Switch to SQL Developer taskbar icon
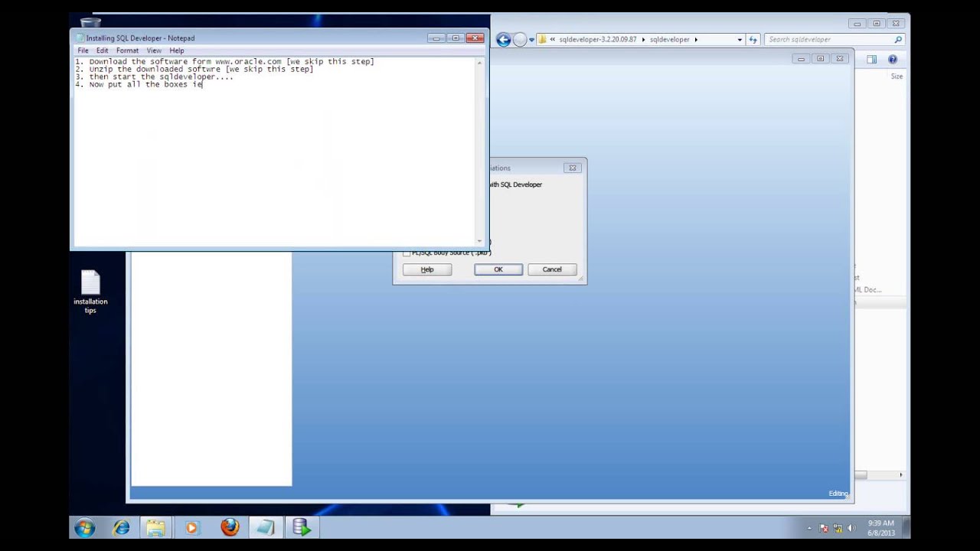The image size is (980, 551). (x=302, y=527)
